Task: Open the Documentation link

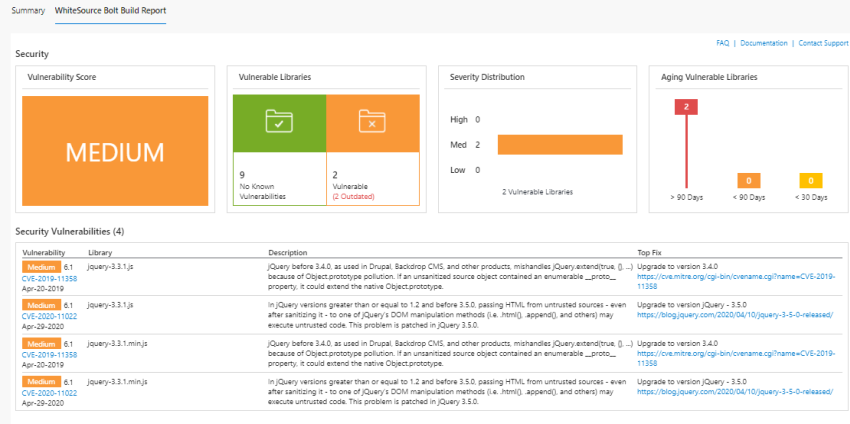Action: (764, 43)
